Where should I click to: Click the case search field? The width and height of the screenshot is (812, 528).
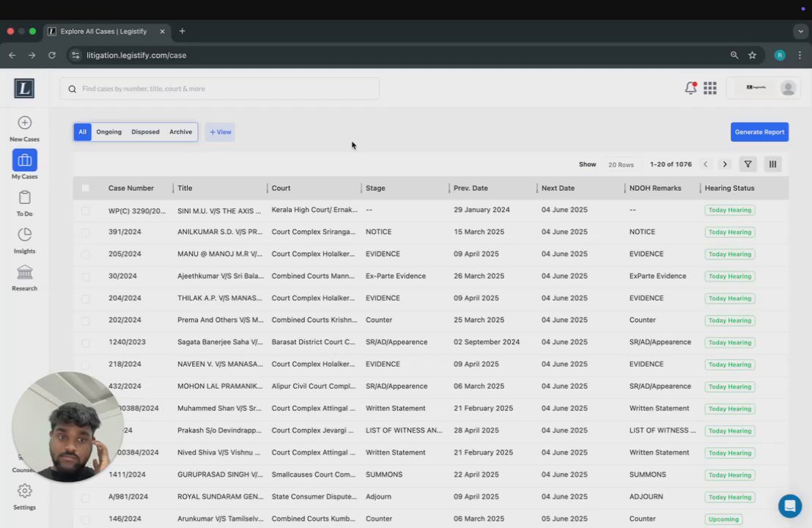[219, 89]
